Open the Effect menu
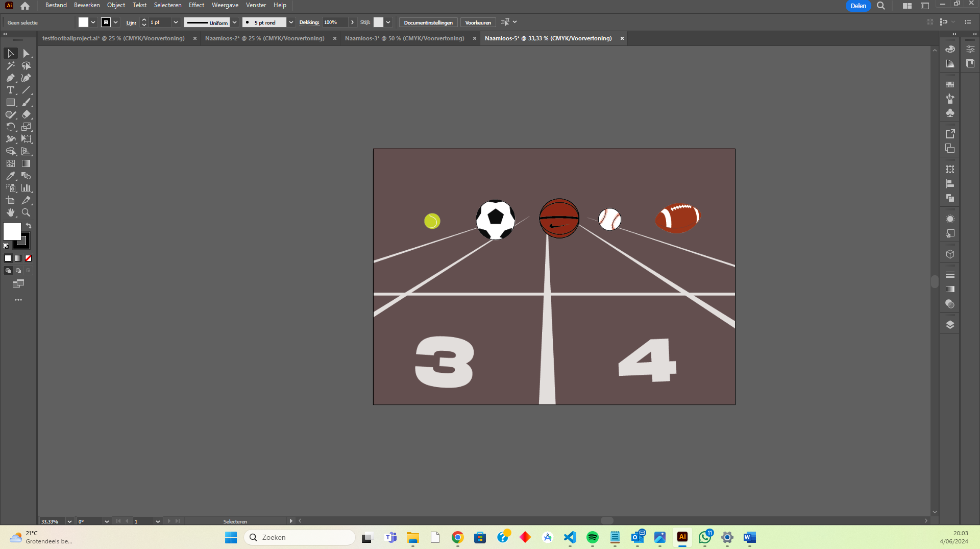This screenshot has height=549, width=980. pyautogui.click(x=197, y=5)
